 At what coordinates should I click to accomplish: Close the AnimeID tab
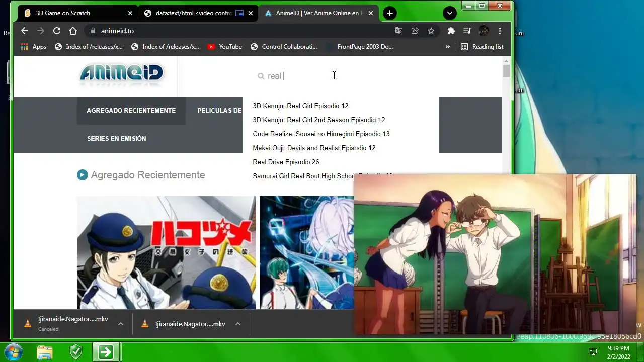[371, 13]
